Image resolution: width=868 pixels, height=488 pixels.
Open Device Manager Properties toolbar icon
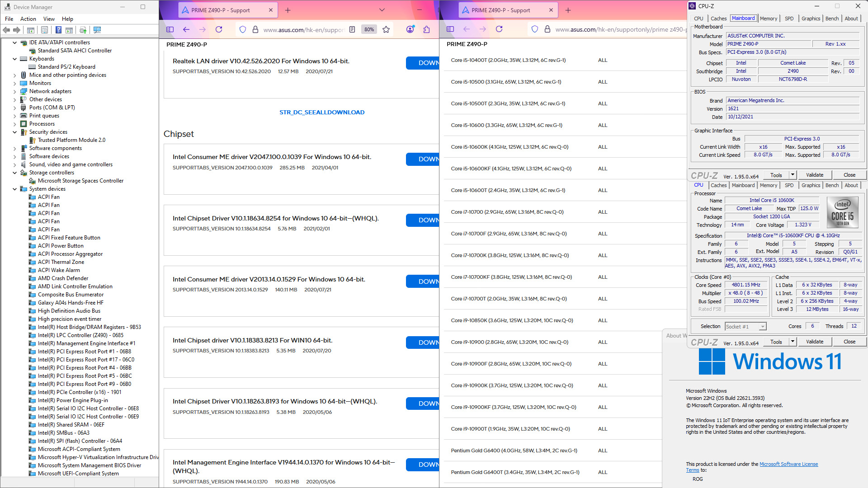(44, 30)
